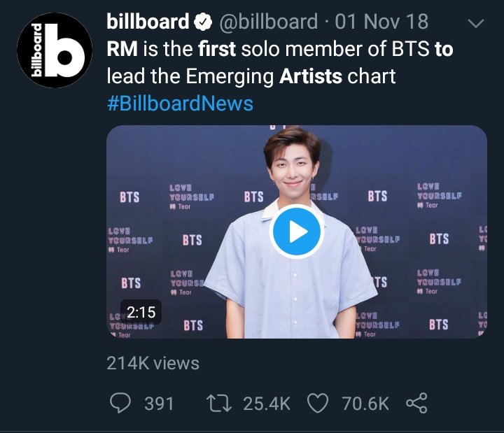Open the #BillboardNews hashtag
504x433 pixels.
tap(180, 104)
